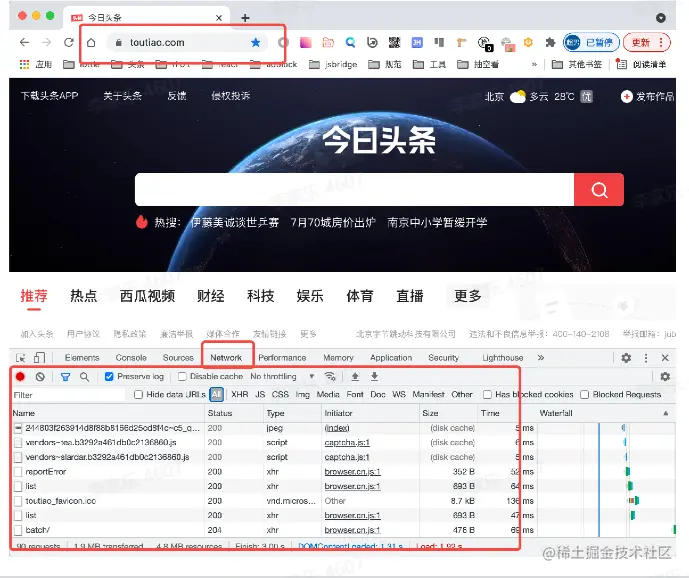Image resolution: width=689 pixels, height=578 pixels.
Task: Click the 已暂停 profile button
Action: 591,43
